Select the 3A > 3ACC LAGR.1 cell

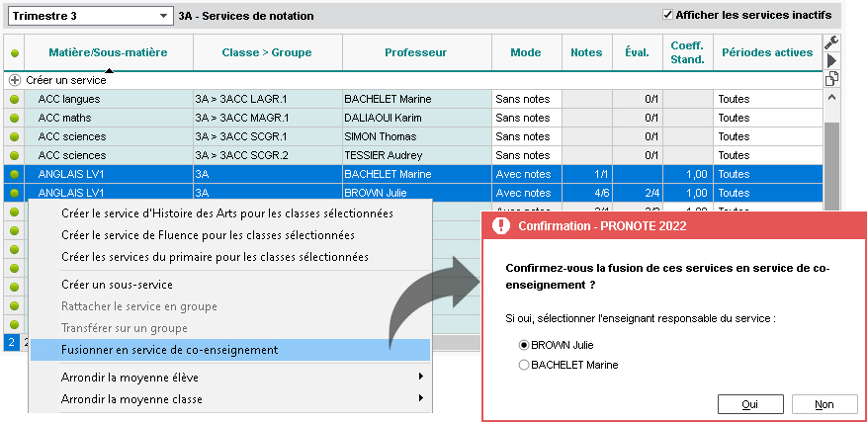[x=267, y=100]
